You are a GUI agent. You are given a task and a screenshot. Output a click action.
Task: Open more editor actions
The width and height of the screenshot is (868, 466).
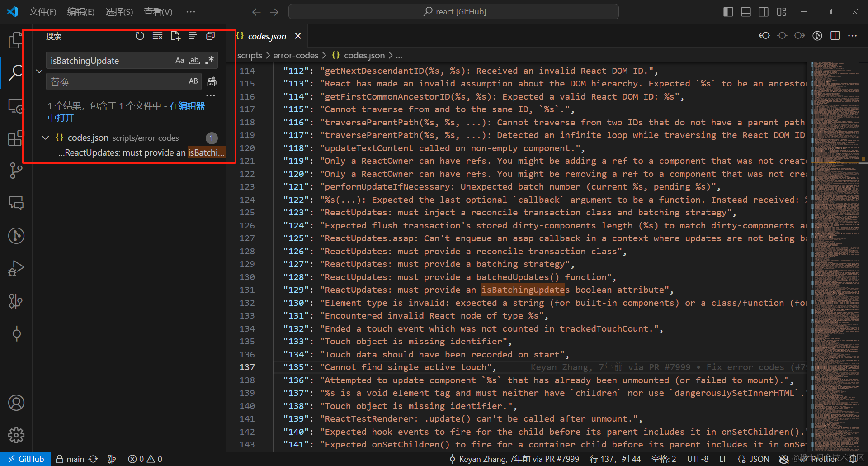click(x=853, y=36)
